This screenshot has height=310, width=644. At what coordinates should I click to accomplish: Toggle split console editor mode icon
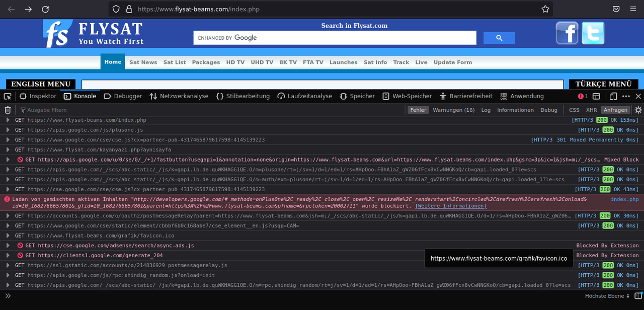point(638,296)
